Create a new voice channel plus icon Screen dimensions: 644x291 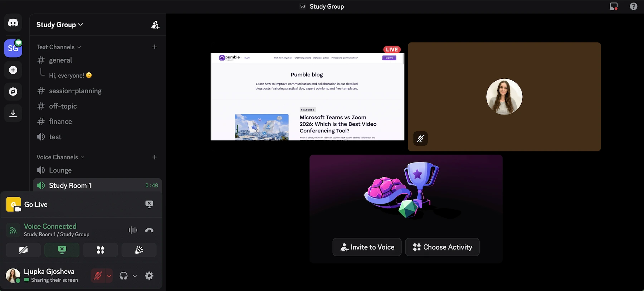coord(155,157)
